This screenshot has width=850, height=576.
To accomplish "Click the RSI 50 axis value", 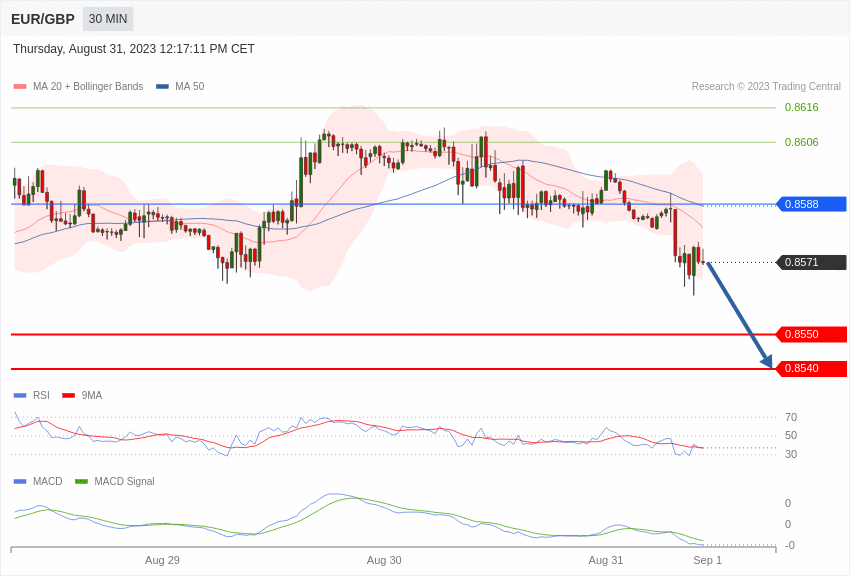I will [x=791, y=435].
